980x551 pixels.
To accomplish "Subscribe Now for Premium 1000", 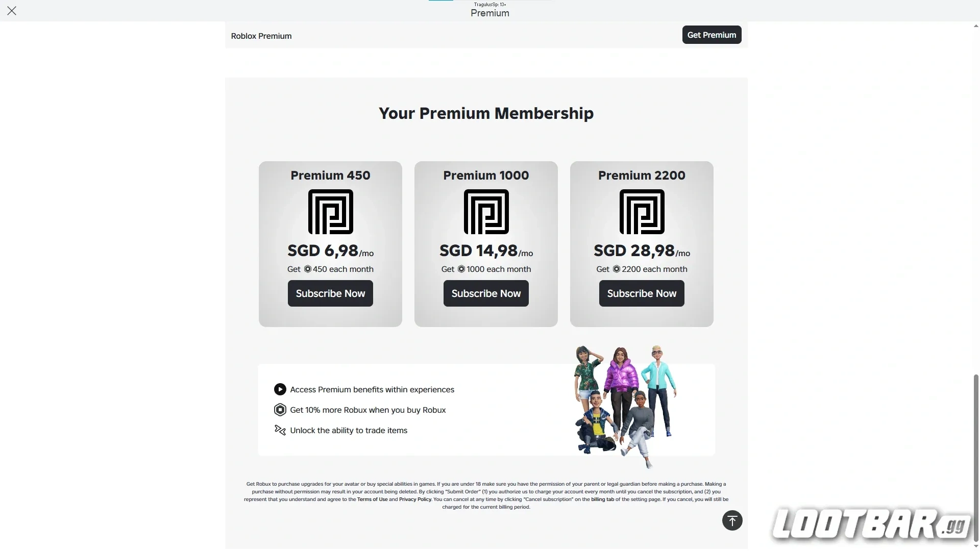I will [x=486, y=293].
